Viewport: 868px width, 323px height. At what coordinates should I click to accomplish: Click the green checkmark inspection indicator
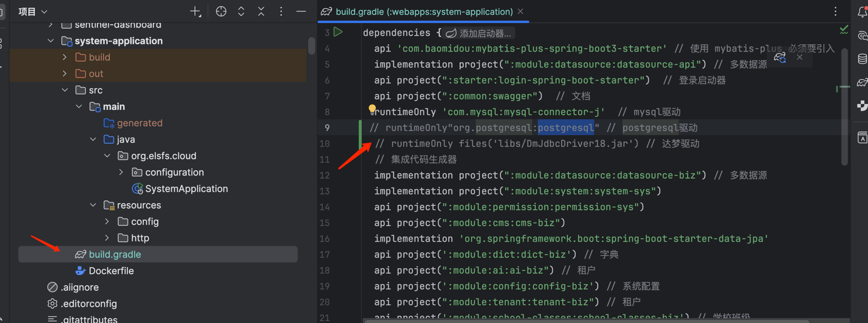pos(844,29)
